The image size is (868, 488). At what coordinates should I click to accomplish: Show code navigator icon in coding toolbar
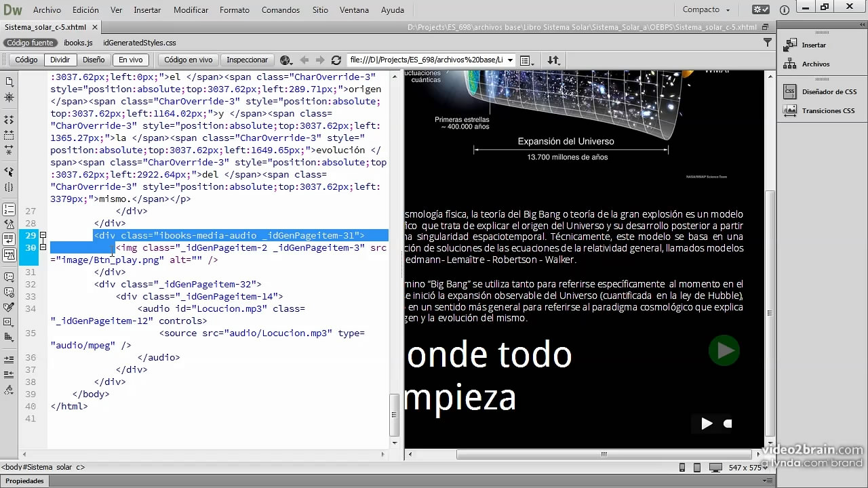pos(9,98)
